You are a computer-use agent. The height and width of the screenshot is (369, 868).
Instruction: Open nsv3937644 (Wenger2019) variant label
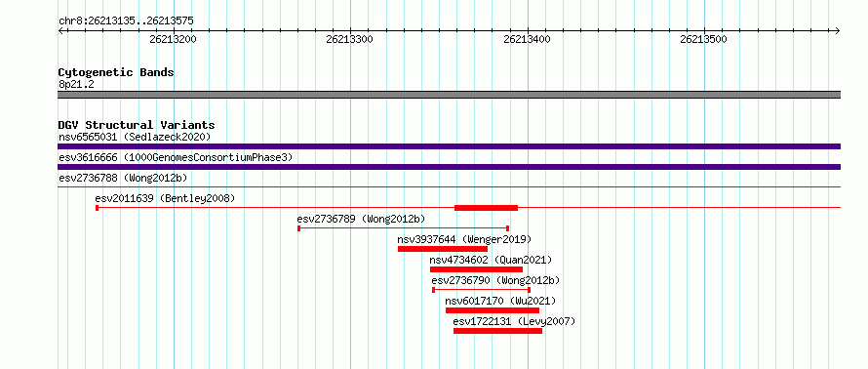[464, 239]
